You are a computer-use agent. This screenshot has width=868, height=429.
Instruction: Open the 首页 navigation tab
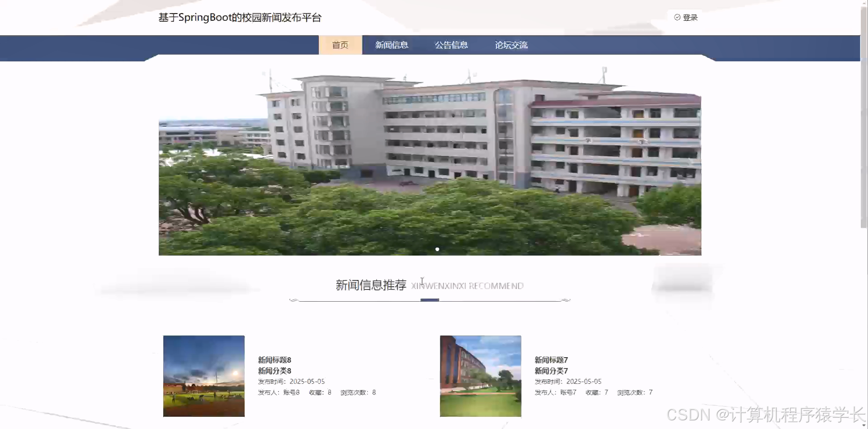(x=340, y=45)
